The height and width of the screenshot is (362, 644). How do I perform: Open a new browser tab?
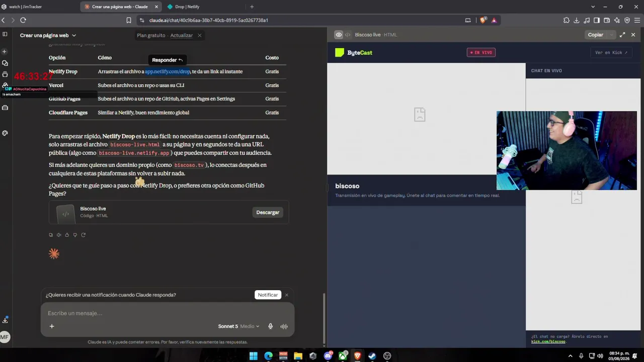pyautogui.click(x=252, y=7)
